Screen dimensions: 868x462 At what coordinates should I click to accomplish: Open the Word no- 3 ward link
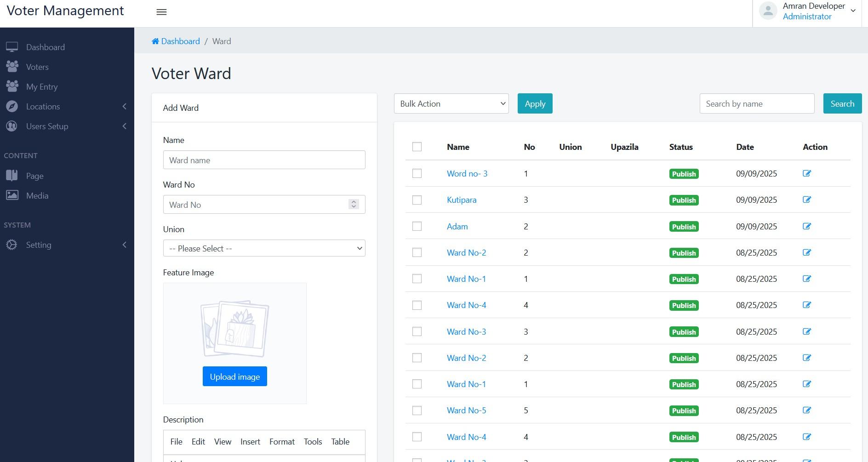467,173
